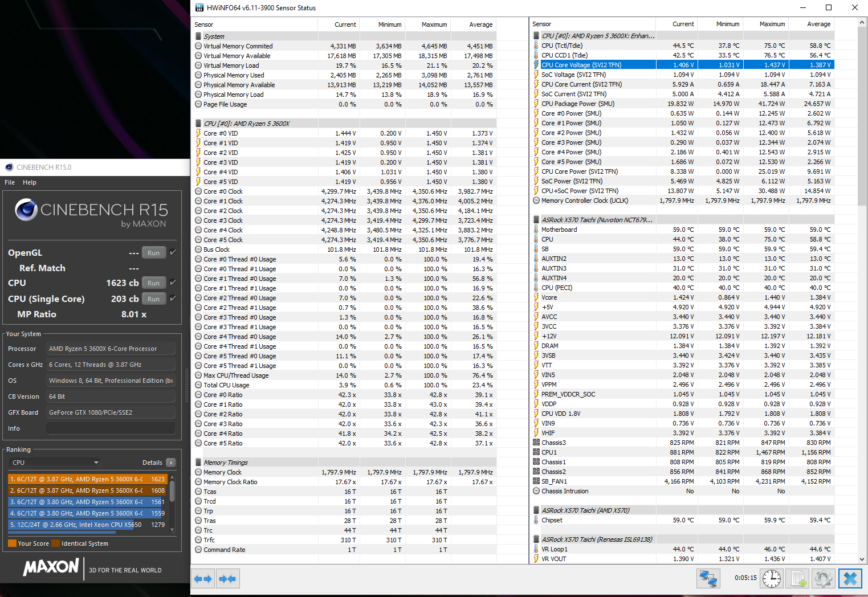The width and height of the screenshot is (868, 597).
Task: Click the Chassis3 fan icon
Action: (536, 443)
